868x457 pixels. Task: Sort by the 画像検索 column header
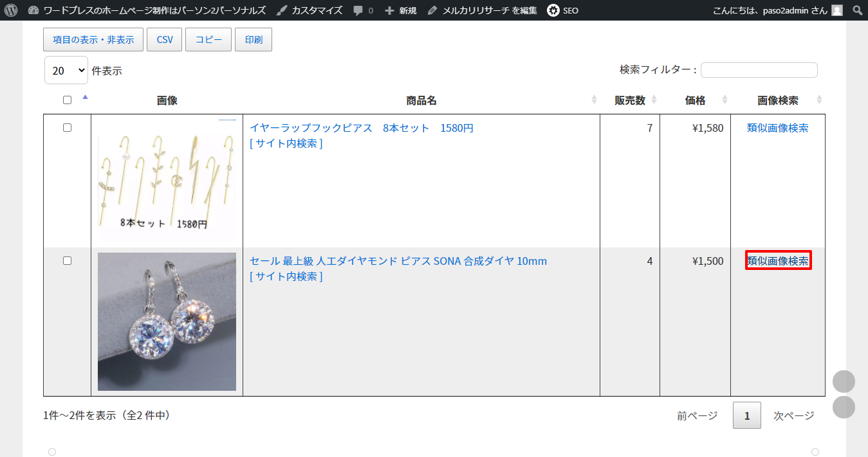(x=778, y=100)
